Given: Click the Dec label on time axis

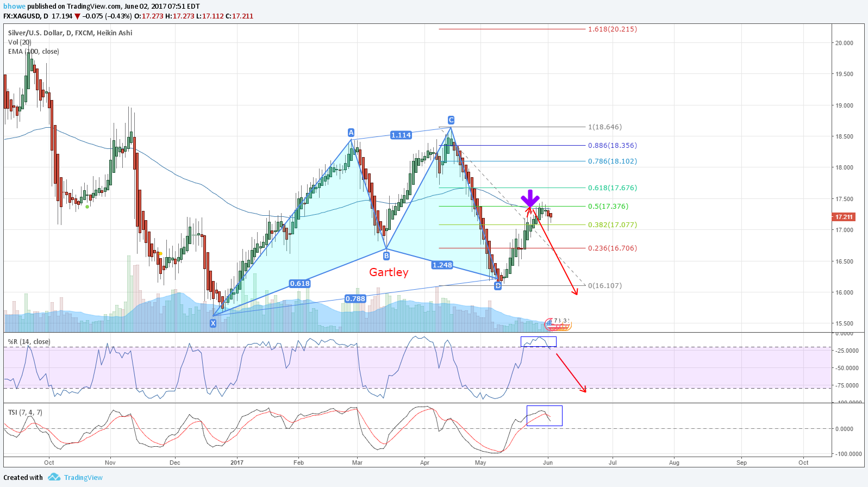Looking at the screenshot, I should coord(174,463).
